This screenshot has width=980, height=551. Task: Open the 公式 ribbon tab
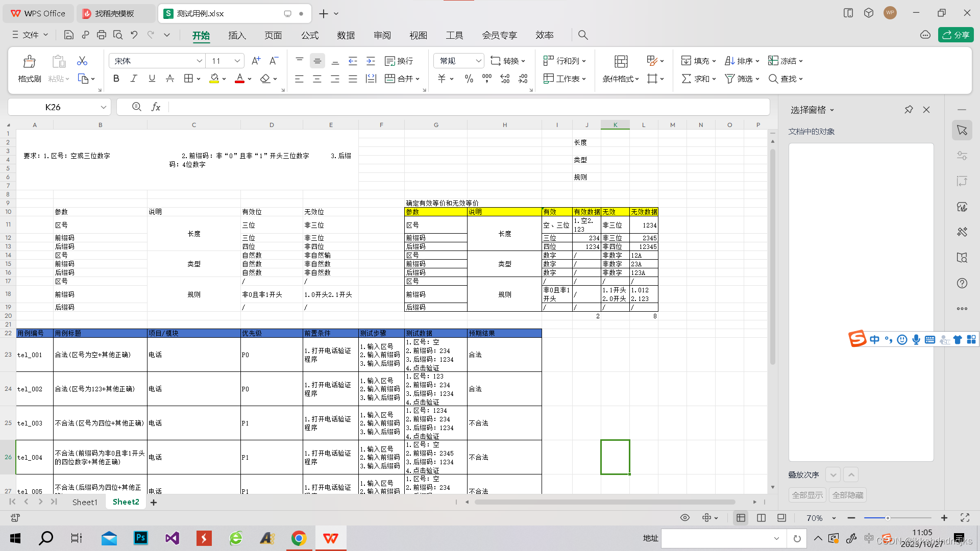click(x=309, y=35)
